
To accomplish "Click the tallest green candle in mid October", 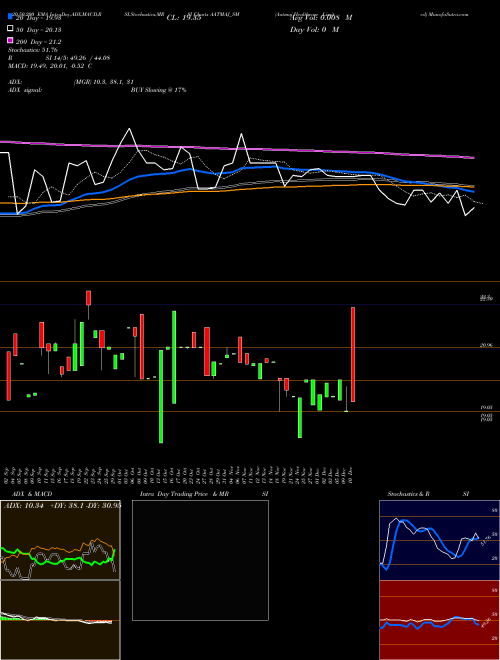I will click(x=174, y=357).
